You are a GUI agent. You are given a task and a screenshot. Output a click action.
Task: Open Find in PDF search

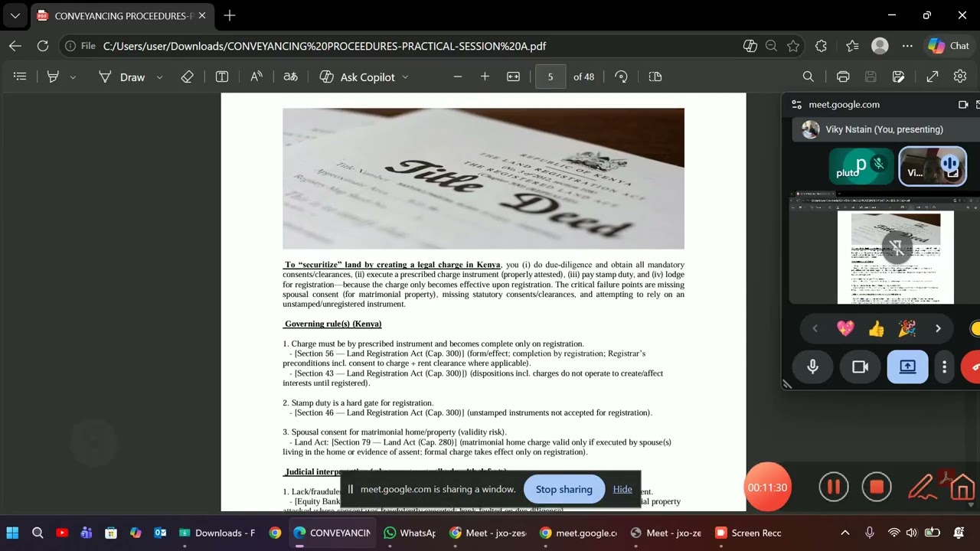click(x=808, y=77)
